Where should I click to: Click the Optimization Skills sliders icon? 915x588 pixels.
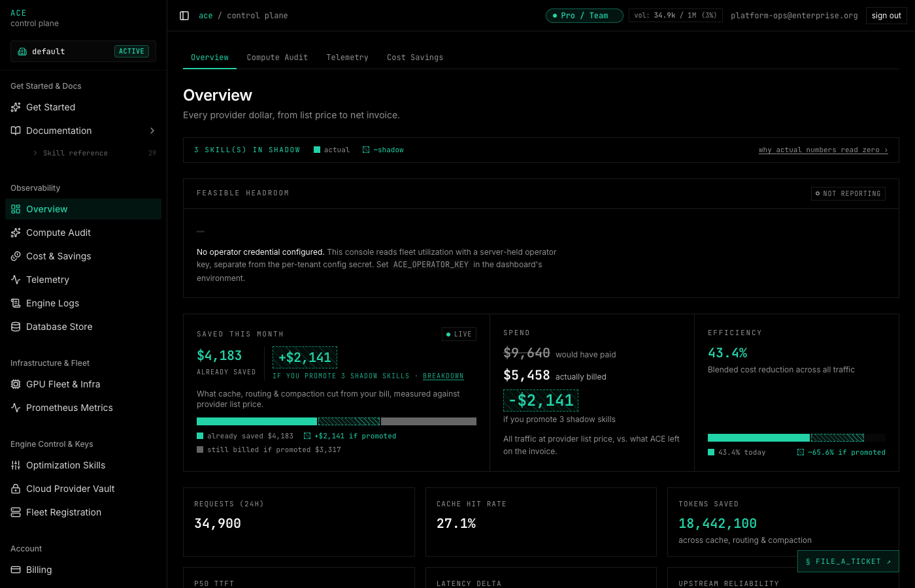16,465
